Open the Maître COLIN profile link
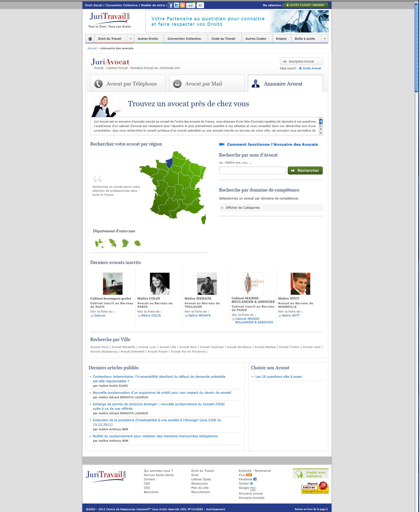The height and width of the screenshot is (512, 420). (x=151, y=315)
